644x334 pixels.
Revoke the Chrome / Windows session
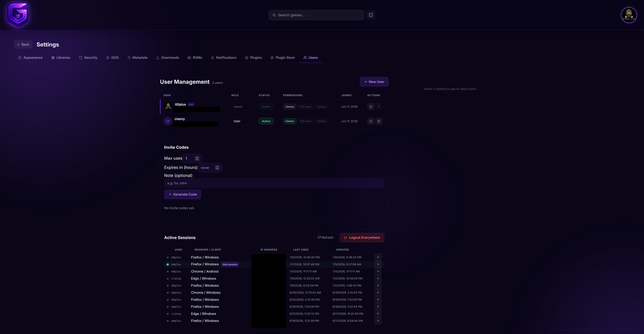click(378, 293)
